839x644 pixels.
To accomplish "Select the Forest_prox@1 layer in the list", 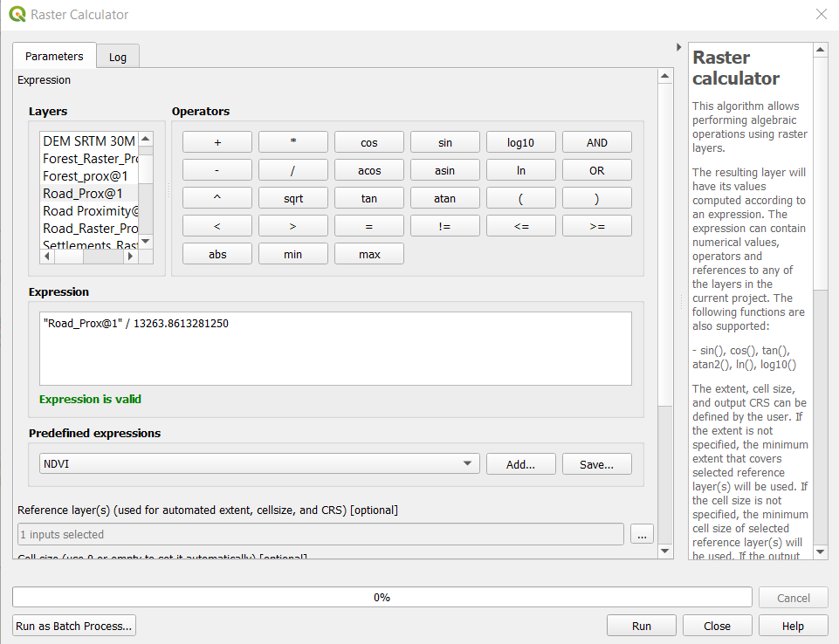I will pyautogui.click(x=86, y=175).
